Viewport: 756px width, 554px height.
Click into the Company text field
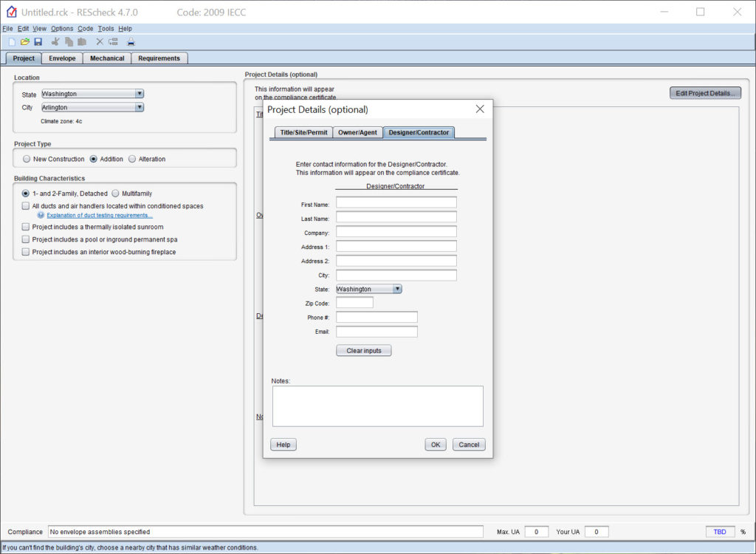pyautogui.click(x=396, y=232)
